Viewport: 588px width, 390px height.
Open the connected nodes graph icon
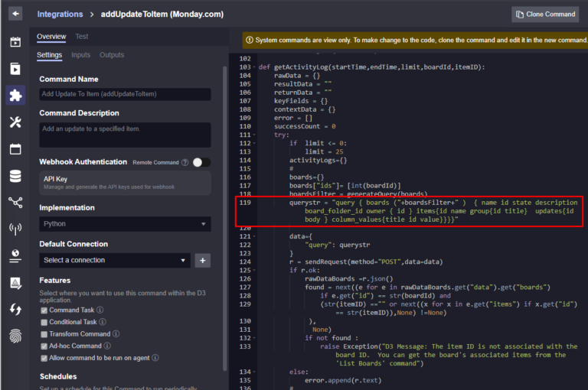[15, 203]
